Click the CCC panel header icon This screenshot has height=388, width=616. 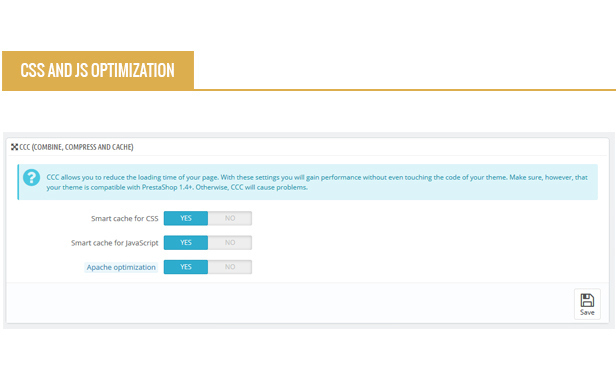click(x=15, y=147)
